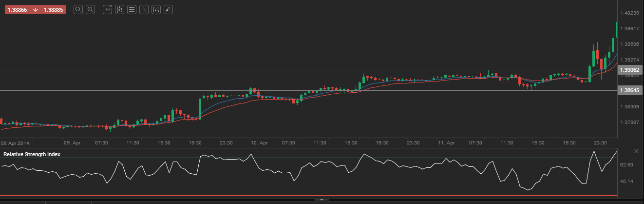Click the 1.38885 ask price
Viewport: 644px width, 204px height.
pos(54,10)
